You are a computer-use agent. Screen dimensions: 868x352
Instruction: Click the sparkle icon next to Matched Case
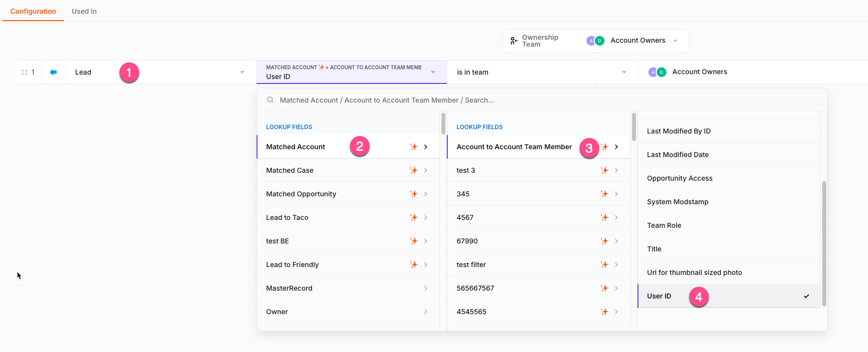point(414,170)
